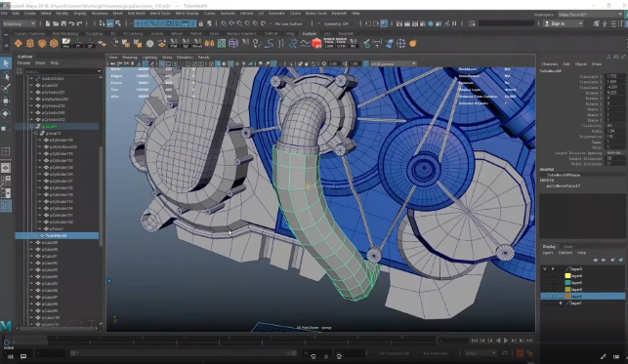The width and height of the screenshot is (628, 364).
Task: Click teal color swatch of layer5
Action: [567, 282]
